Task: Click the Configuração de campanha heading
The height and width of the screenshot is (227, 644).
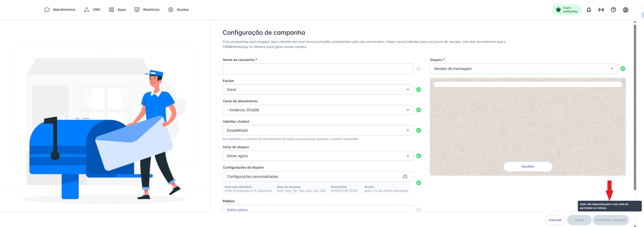Action: (x=264, y=33)
